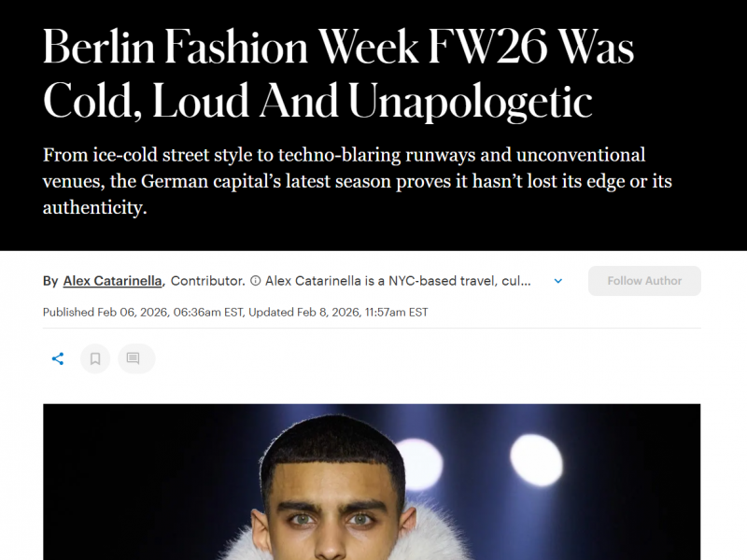747x560 pixels.
Task: Click the Follow Author button
Action: (x=644, y=281)
